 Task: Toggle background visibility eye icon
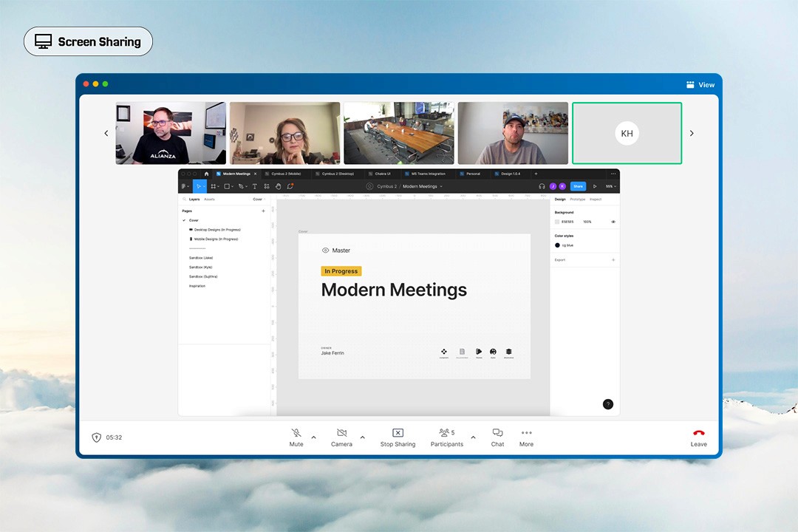point(613,222)
